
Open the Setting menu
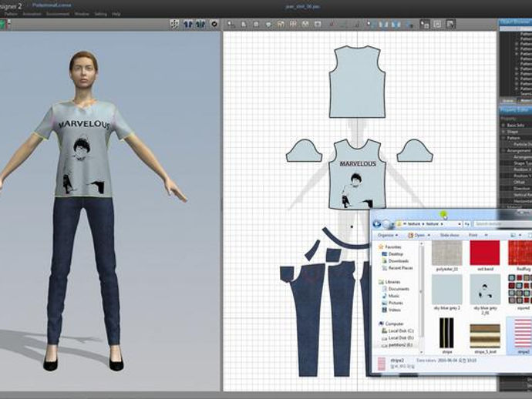tap(101, 14)
